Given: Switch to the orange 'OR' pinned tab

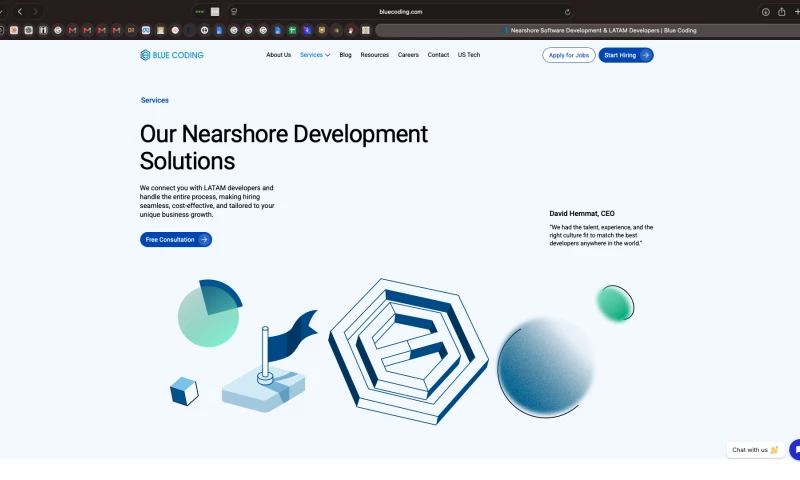Looking at the screenshot, I should coord(131,30).
